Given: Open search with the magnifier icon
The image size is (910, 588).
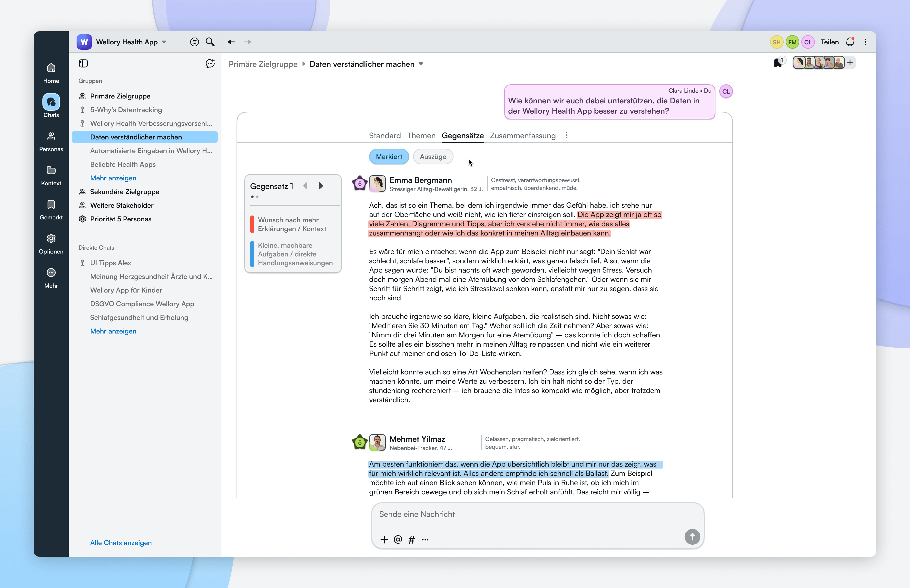Looking at the screenshot, I should [210, 42].
